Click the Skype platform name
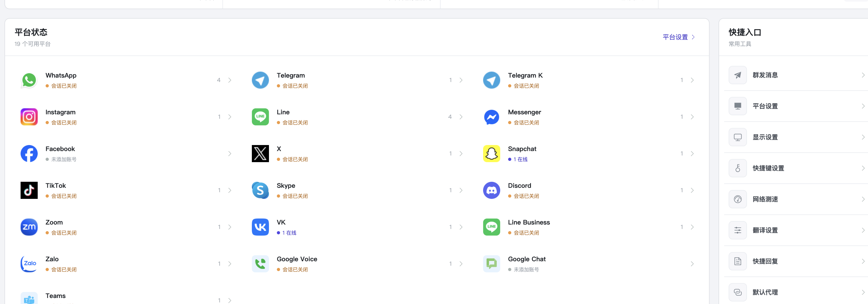This screenshot has width=868, height=304. [286, 186]
